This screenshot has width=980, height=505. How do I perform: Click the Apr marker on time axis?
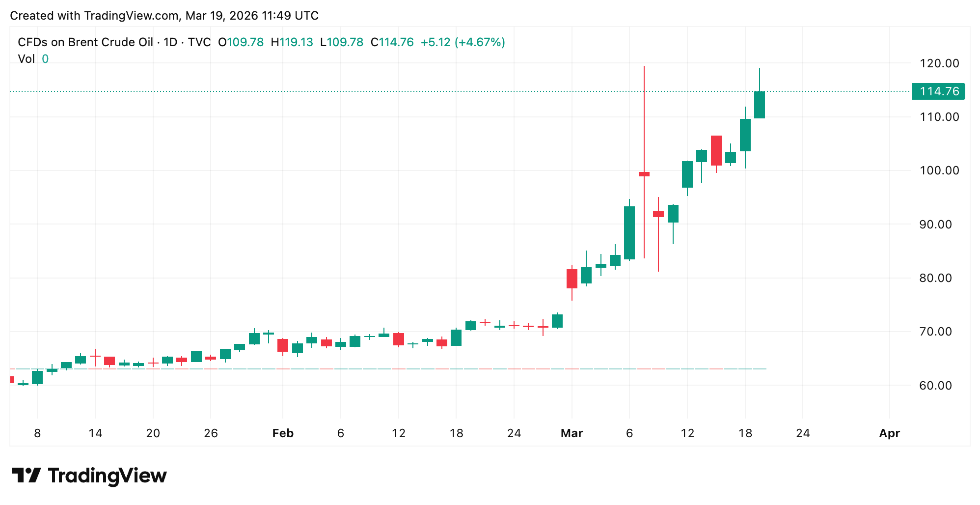coord(889,433)
